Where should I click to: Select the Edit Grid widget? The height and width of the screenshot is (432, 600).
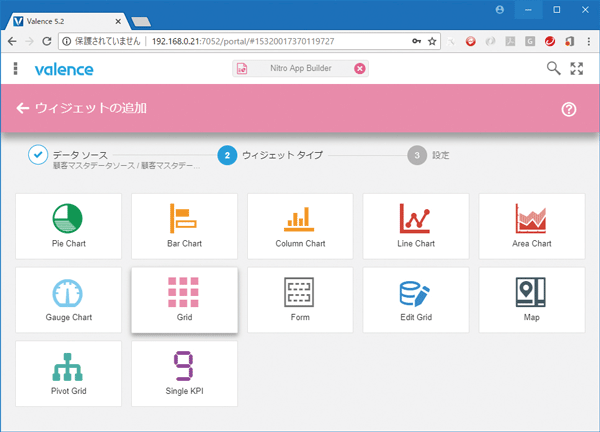pos(416,300)
